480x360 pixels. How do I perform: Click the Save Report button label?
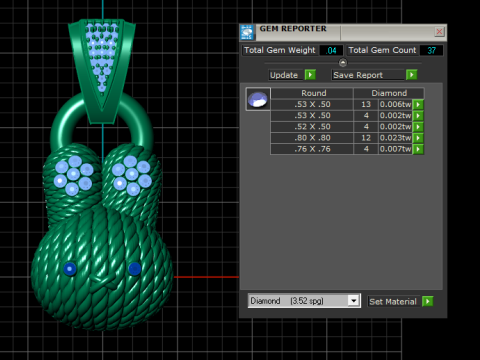point(358,75)
